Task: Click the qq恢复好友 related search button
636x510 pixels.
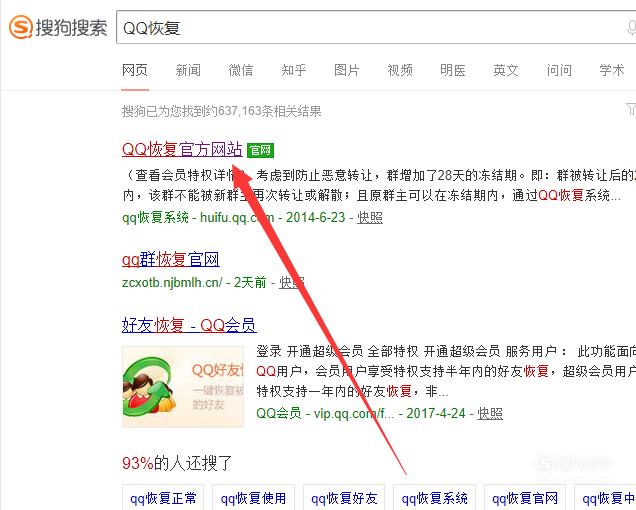Action: click(x=344, y=498)
